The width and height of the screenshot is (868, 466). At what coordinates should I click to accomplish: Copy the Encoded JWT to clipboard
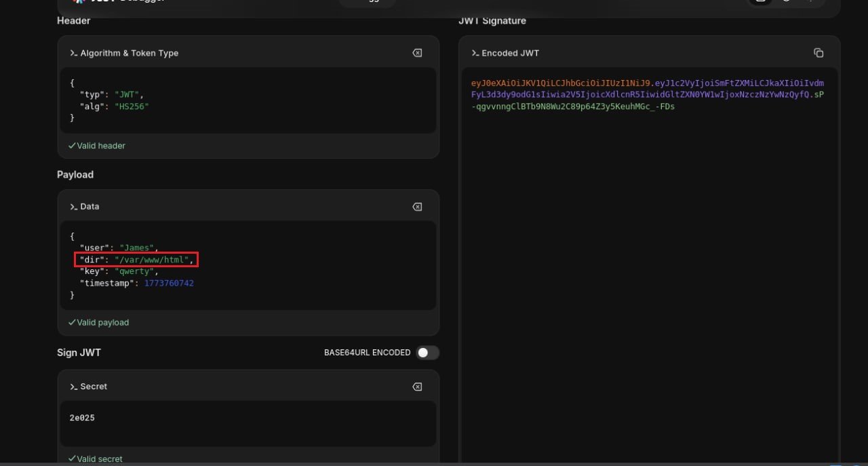pos(818,53)
